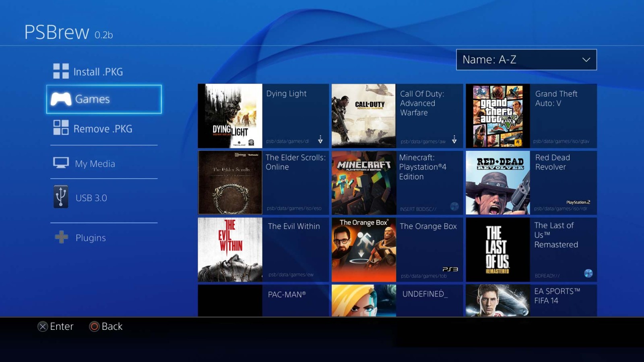Select Games in the sidebar

tap(104, 99)
